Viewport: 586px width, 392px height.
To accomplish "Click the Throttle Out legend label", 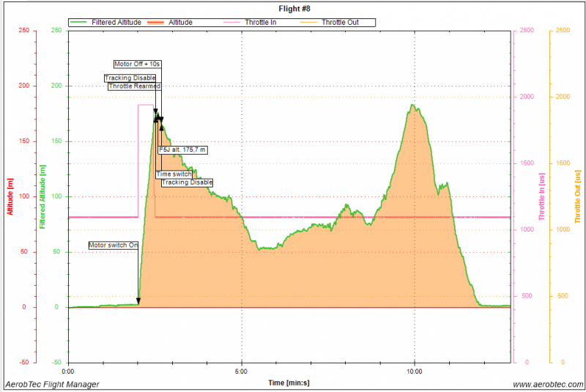I will [x=340, y=23].
